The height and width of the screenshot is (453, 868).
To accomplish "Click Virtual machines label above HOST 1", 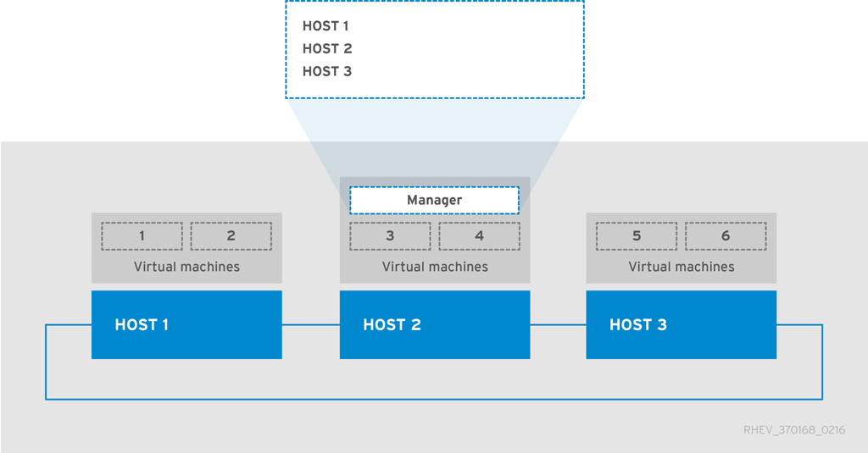I will click(186, 267).
